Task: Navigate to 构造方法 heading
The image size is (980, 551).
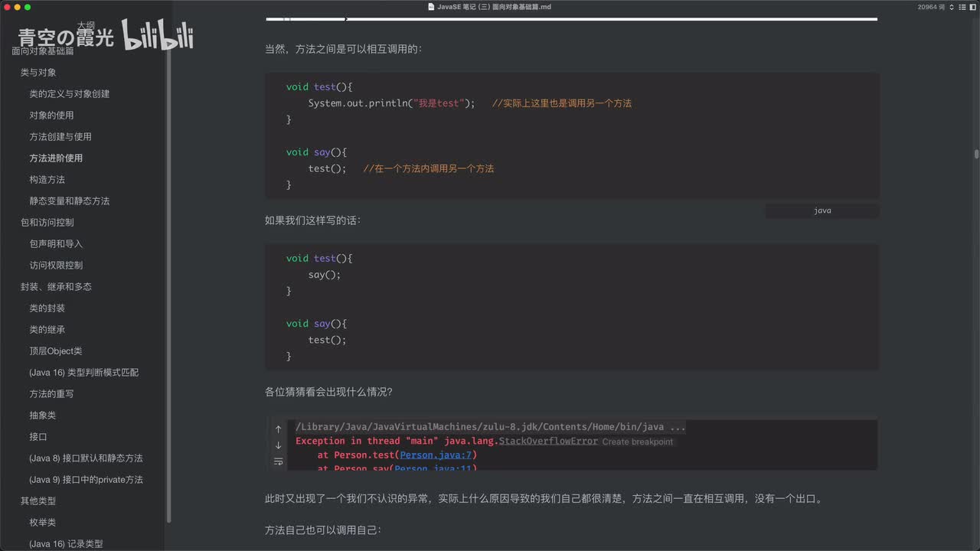Action: click(47, 180)
